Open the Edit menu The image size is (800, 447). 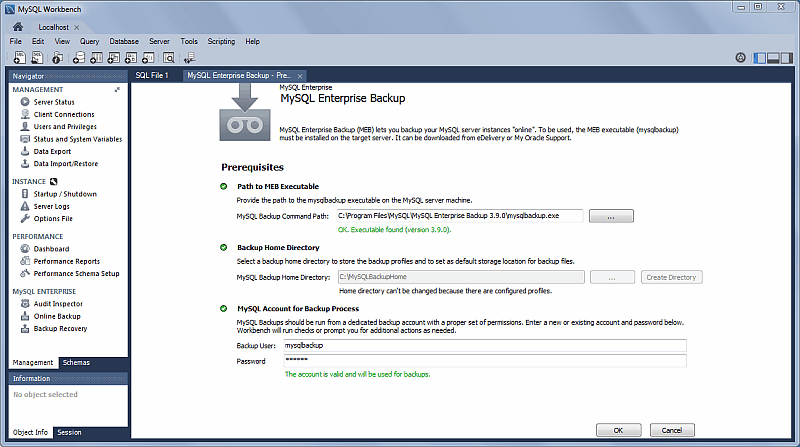click(x=38, y=41)
